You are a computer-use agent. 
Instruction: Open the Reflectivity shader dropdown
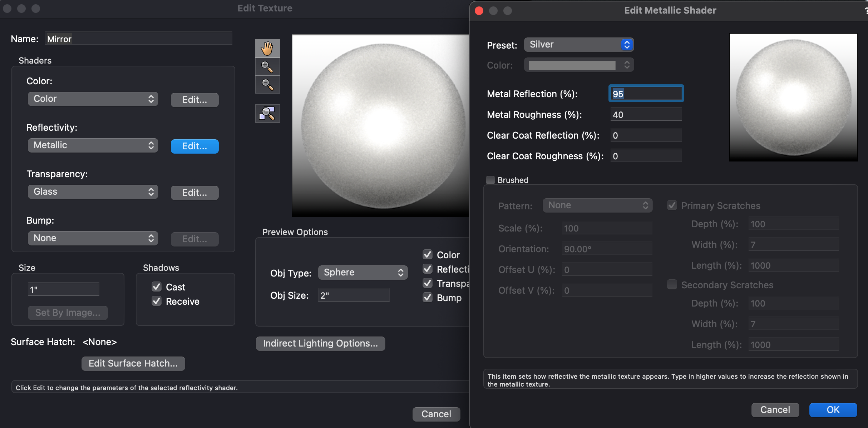tap(93, 145)
